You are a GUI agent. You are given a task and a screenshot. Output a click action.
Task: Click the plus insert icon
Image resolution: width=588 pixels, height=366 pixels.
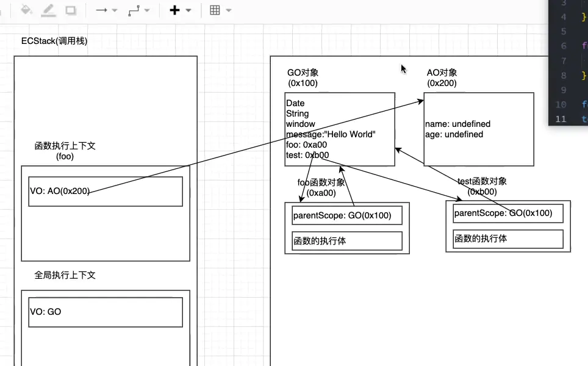click(x=174, y=10)
